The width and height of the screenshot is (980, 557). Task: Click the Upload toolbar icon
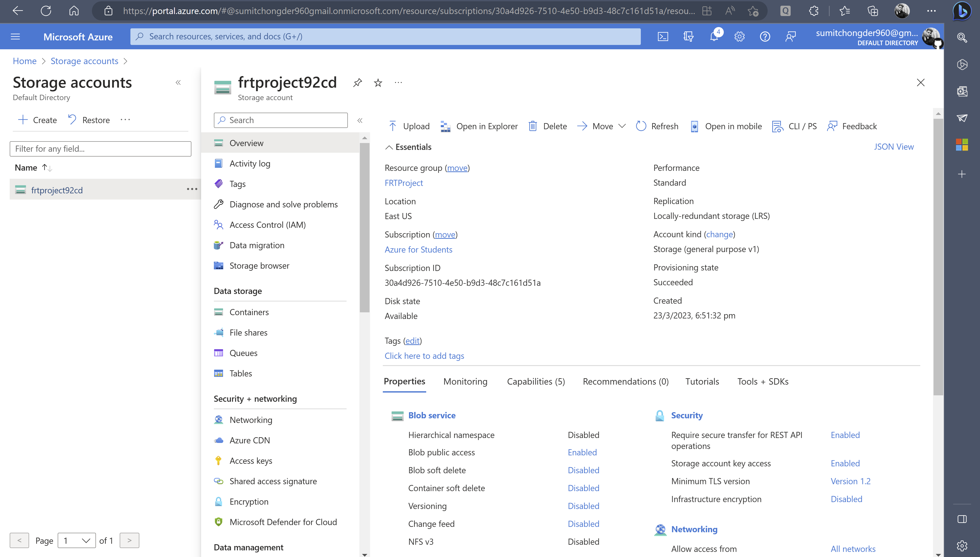pos(393,126)
